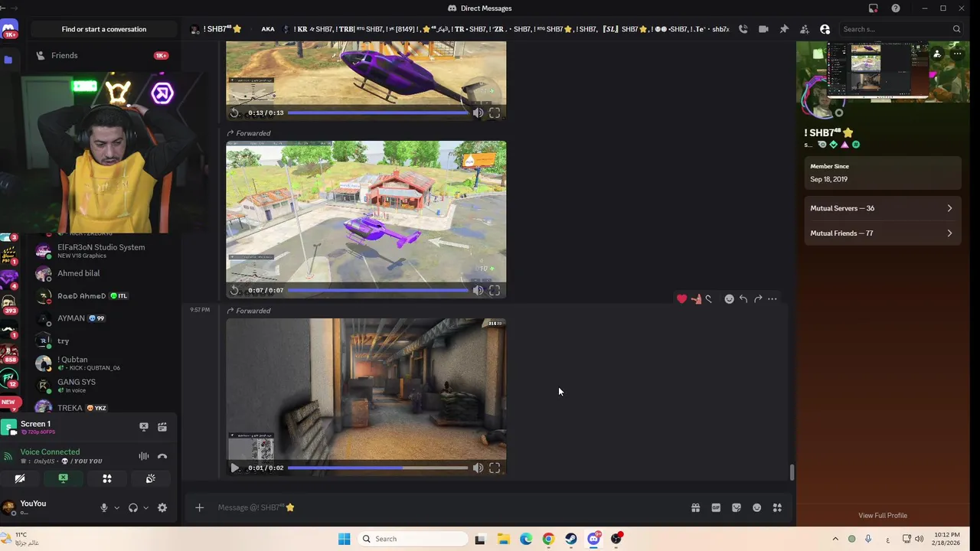Hide the user profile panel icon
980x551 pixels.
[825, 29]
